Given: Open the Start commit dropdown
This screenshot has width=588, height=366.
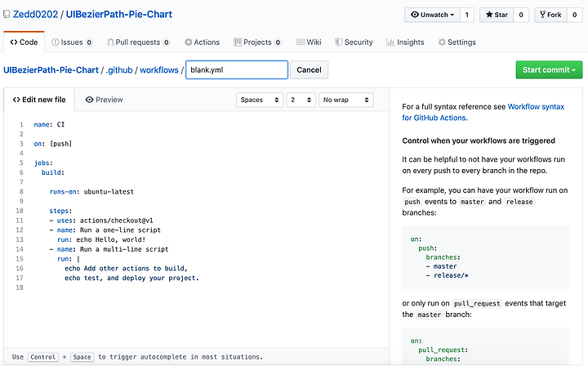Looking at the screenshot, I should [x=549, y=69].
